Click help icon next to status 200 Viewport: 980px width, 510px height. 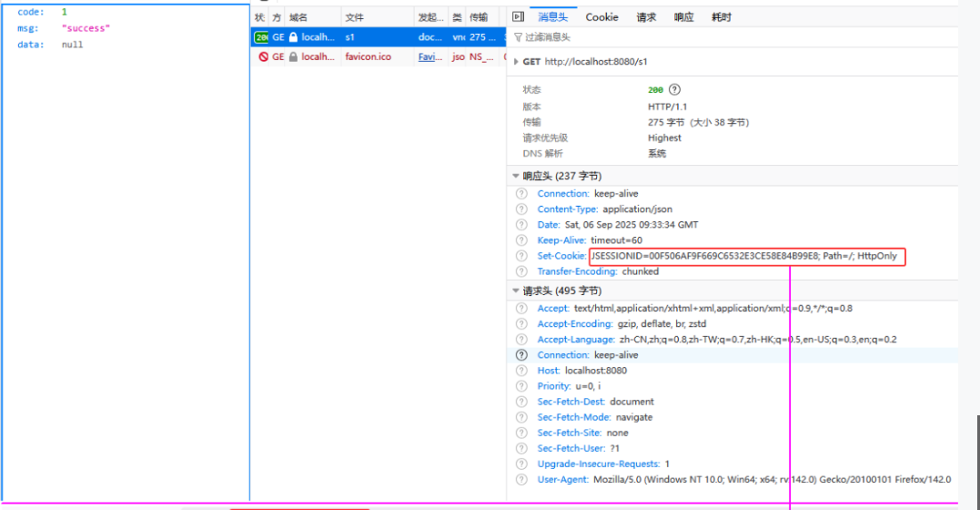pos(674,89)
